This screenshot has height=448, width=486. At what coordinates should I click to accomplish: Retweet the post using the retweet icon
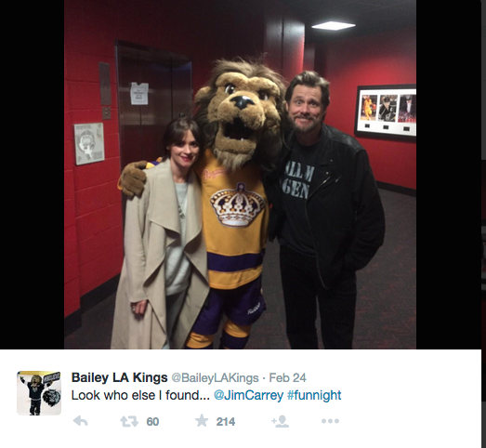129,421
